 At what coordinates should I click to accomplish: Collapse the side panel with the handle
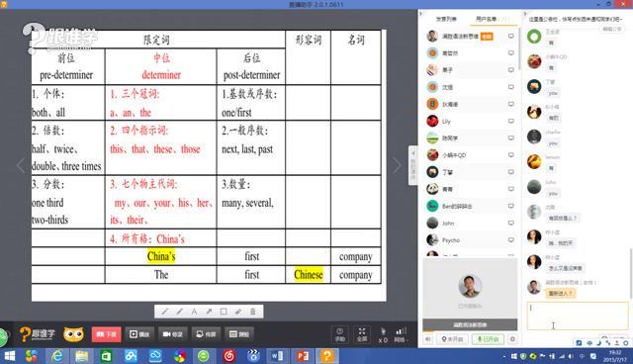point(413,165)
